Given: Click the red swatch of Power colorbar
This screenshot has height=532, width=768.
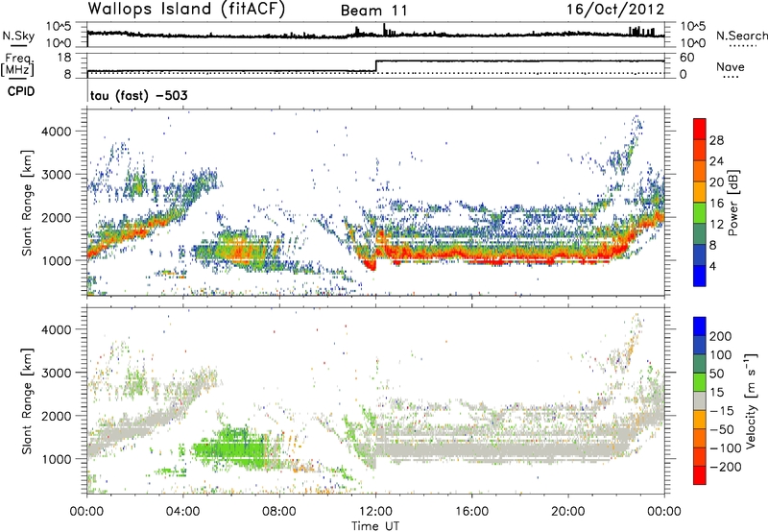Looking at the screenshot, I should point(700,129).
